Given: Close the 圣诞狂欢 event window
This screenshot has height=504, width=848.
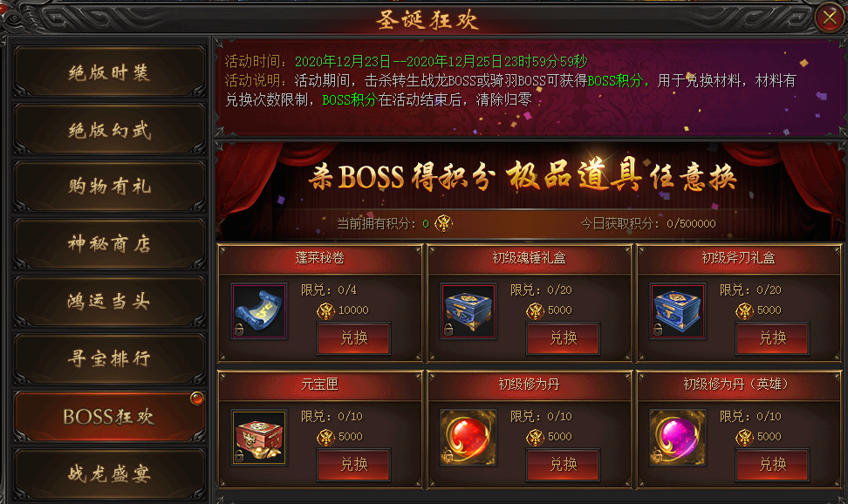Looking at the screenshot, I should click(830, 17).
